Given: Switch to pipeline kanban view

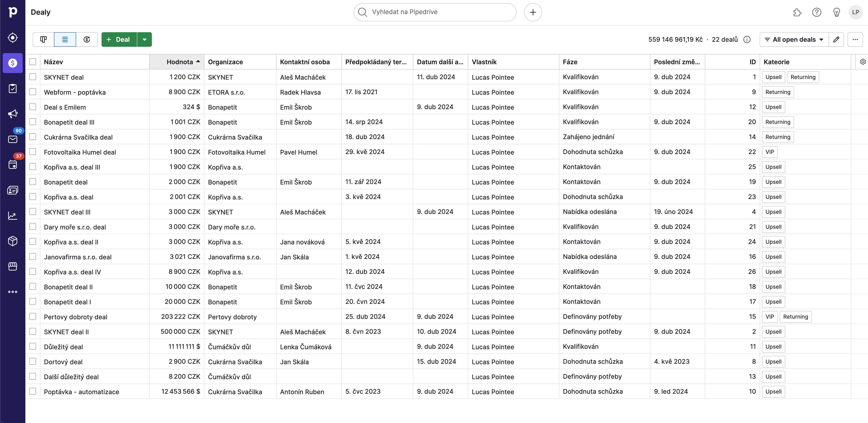Looking at the screenshot, I should pyautogui.click(x=43, y=39).
